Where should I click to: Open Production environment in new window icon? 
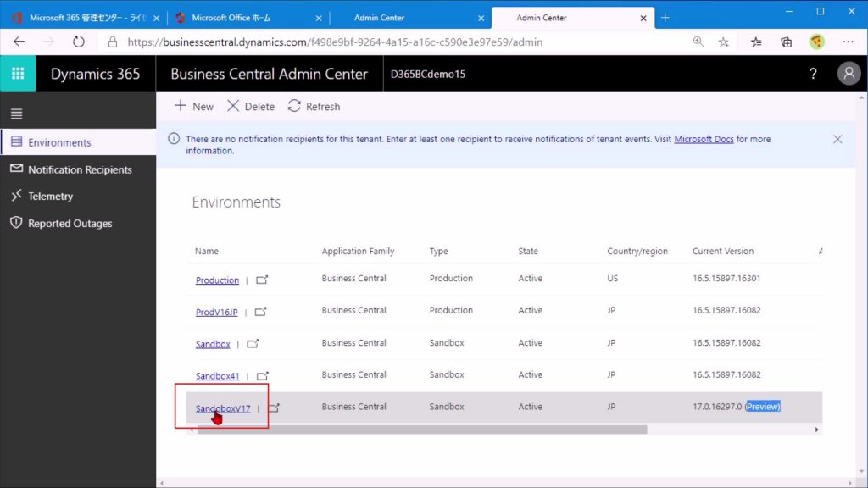262,280
